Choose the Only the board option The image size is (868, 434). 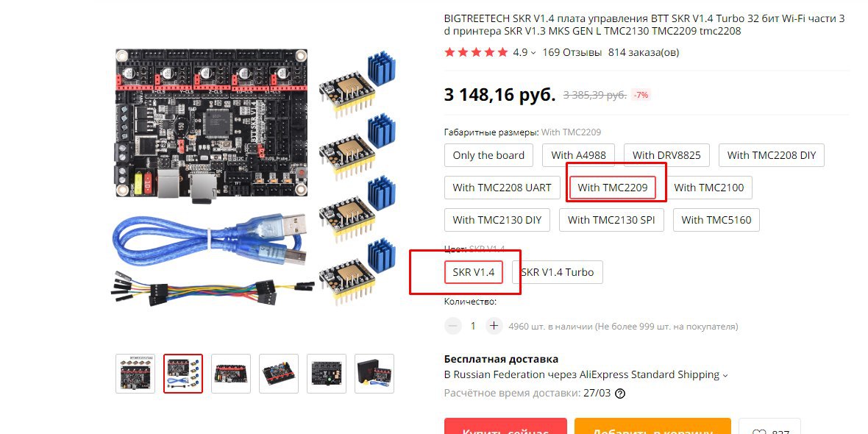488,155
